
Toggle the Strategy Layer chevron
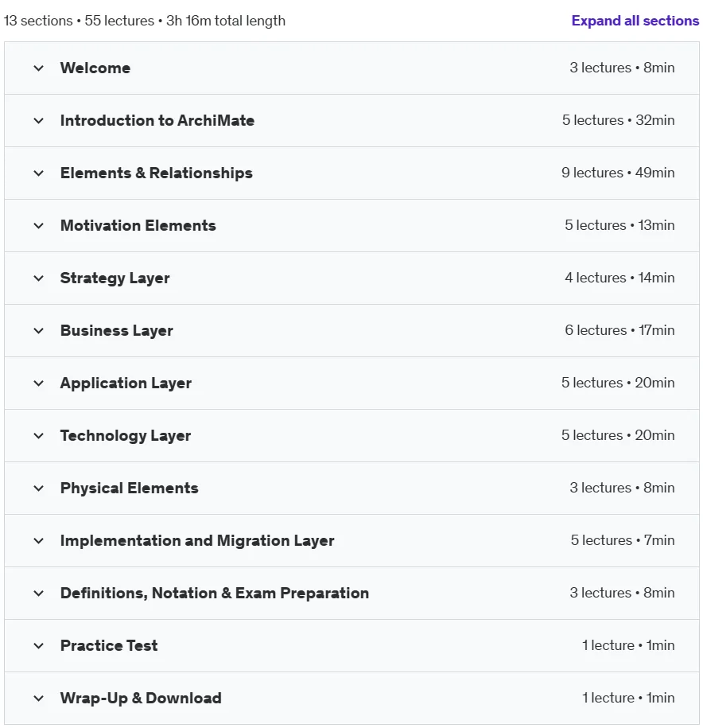[39, 278]
